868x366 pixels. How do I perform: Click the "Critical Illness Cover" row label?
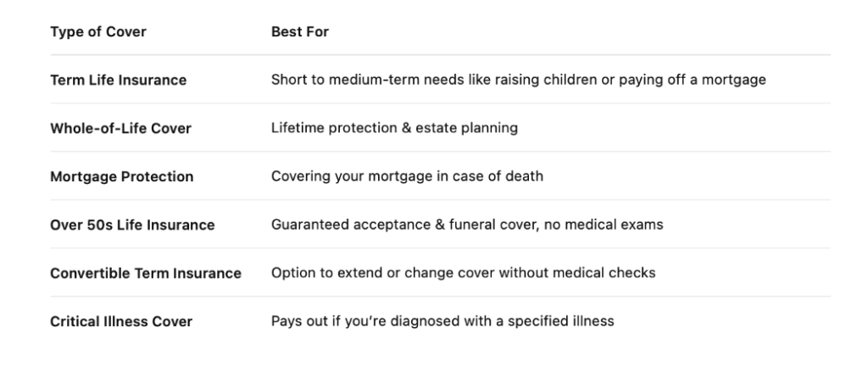pos(121,322)
